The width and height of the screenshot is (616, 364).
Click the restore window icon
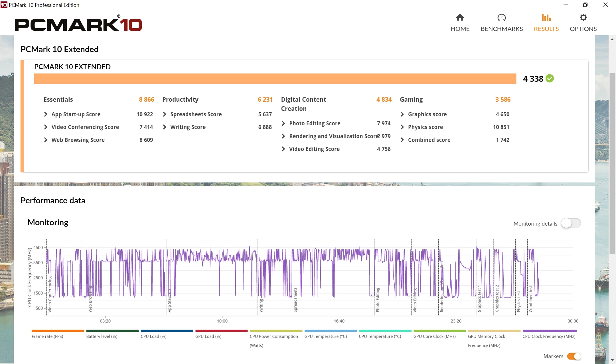point(585,5)
